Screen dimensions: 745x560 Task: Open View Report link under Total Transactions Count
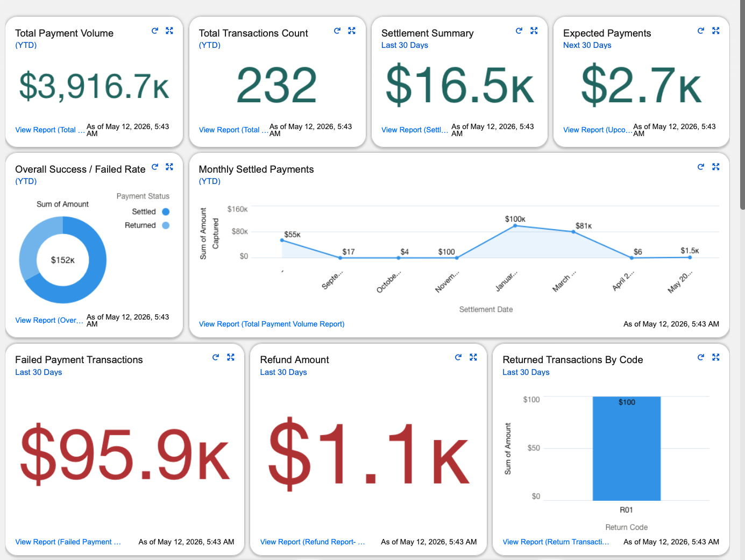pyautogui.click(x=233, y=130)
